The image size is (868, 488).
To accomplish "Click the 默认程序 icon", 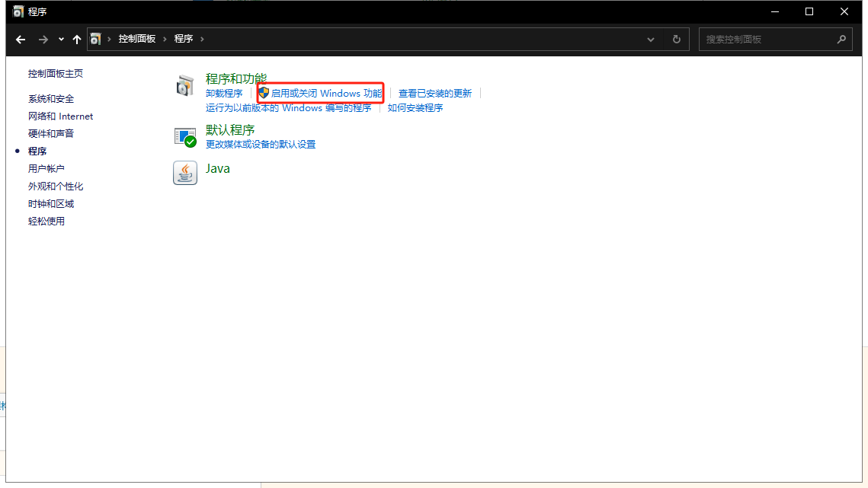I will pyautogui.click(x=185, y=137).
